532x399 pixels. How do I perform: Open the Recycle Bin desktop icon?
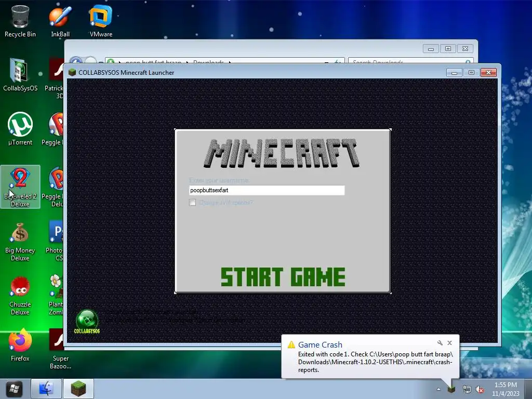[20, 21]
